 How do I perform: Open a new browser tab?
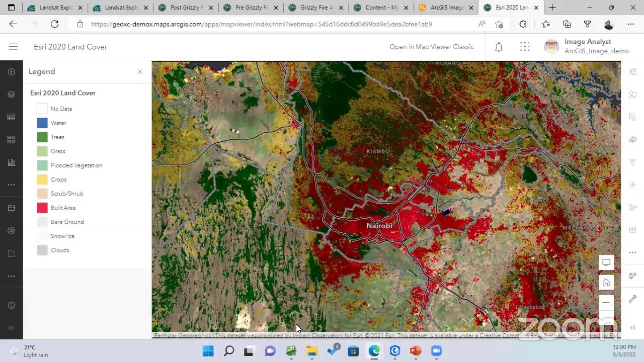coord(552,8)
